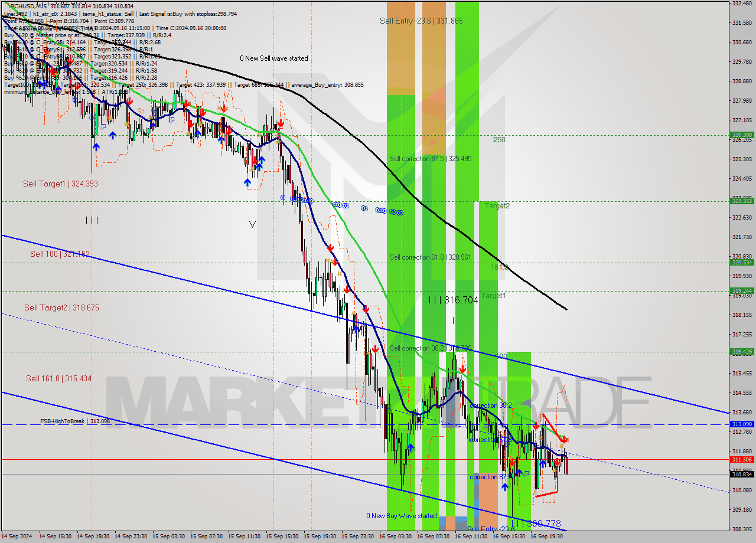
Task: Click the 'FSB-HighToBreak | 313.098' label
Action: pyautogui.click(x=75, y=421)
